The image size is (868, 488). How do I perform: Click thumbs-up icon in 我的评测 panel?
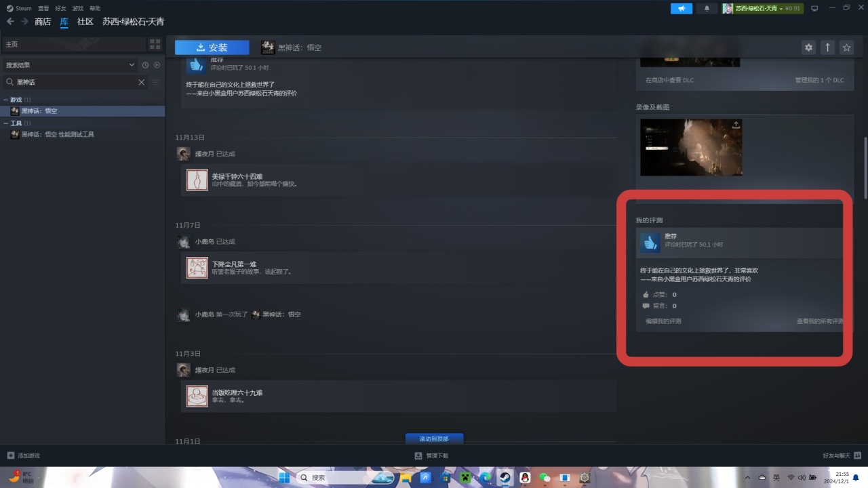coord(650,242)
